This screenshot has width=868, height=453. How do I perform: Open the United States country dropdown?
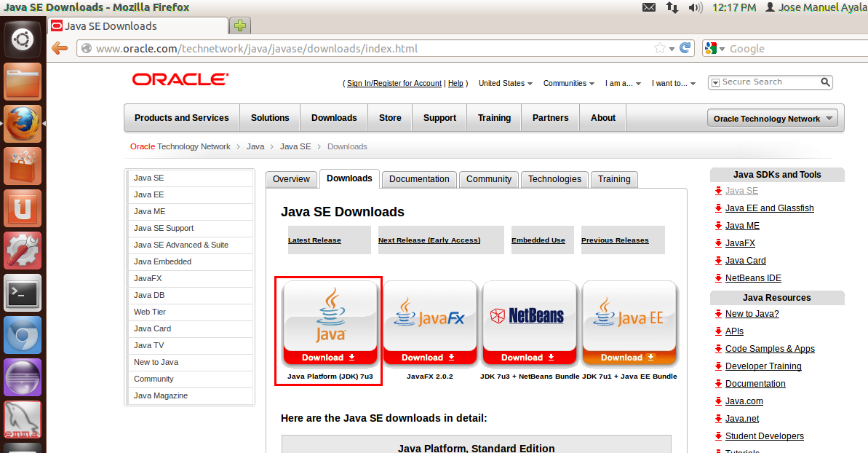point(506,83)
